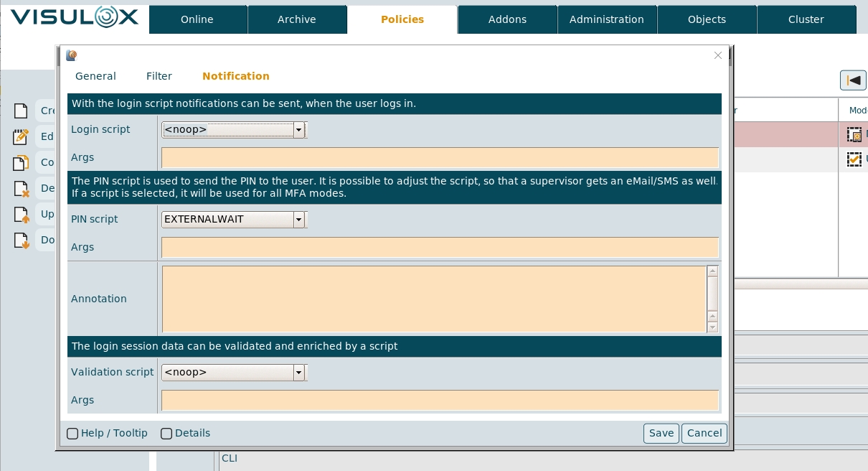Screen dimensions: 868x471
Task: Click the Create document icon in sidebar
Action: [x=22, y=111]
